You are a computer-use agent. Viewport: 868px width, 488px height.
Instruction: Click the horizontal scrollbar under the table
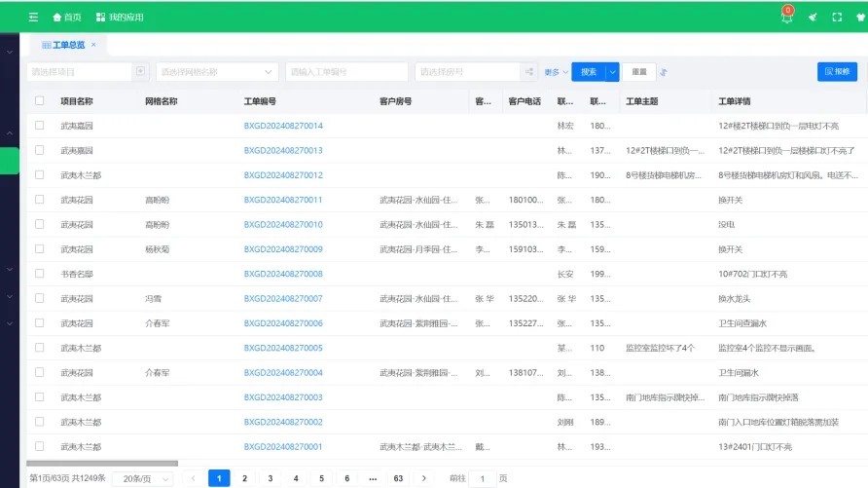pyautogui.click(x=102, y=463)
